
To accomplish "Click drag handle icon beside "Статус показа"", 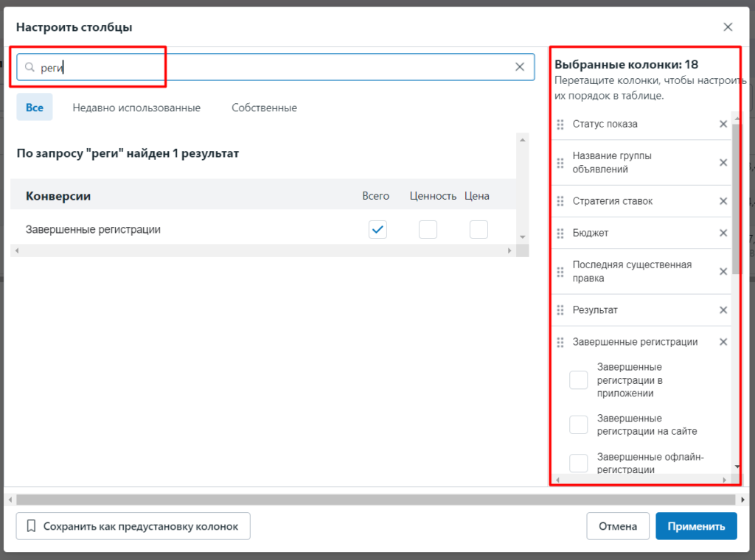I will pyautogui.click(x=561, y=124).
